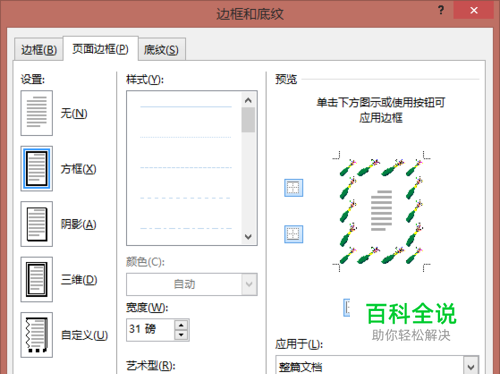Choose the long-dash line style in list
The height and width of the screenshot is (374, 500).
[x=186, y=198]
